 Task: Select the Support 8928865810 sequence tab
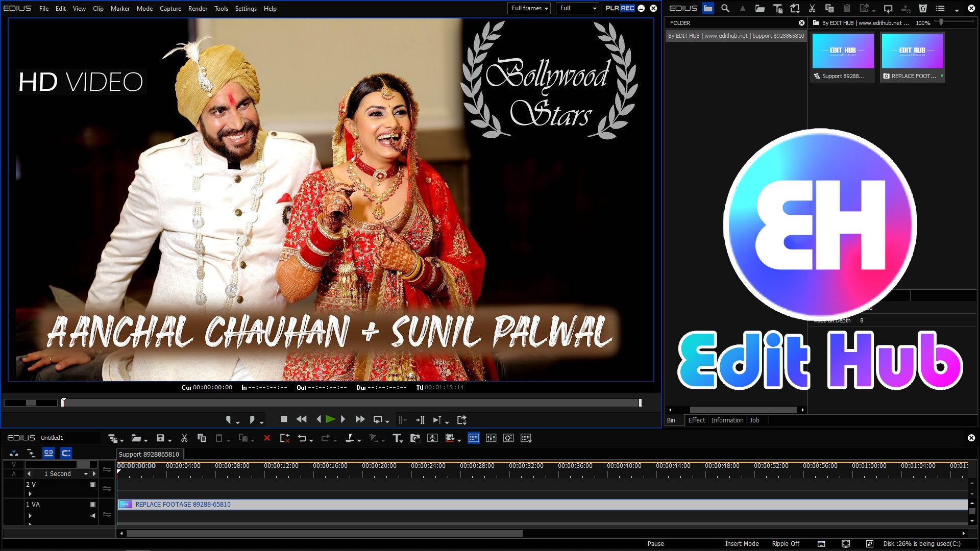tap(149, 455)
